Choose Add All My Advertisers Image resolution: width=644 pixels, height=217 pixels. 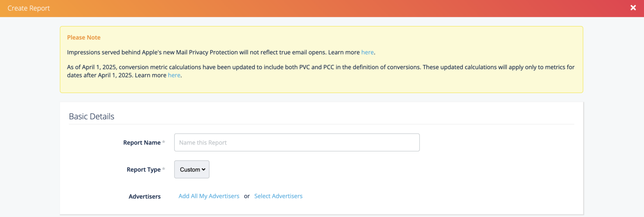(209, 196)
